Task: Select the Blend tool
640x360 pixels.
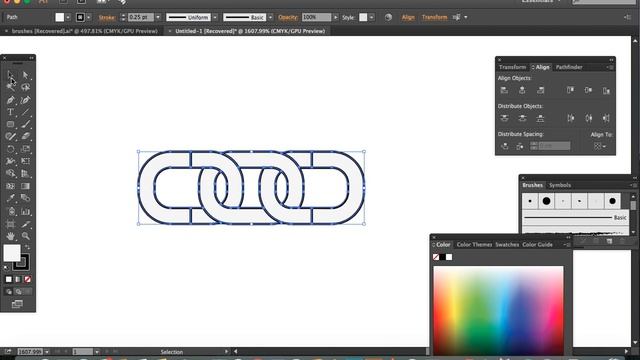Action: [x=25, y=198]
